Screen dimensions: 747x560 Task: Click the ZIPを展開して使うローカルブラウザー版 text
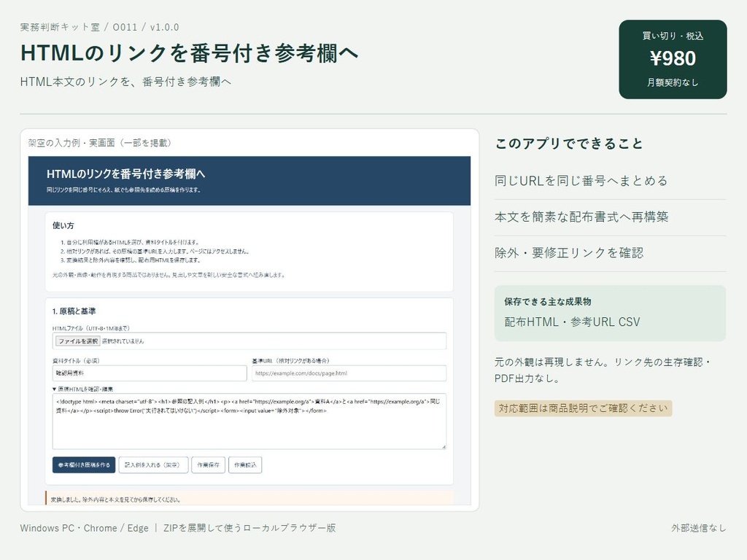click(x=249, y=528)
